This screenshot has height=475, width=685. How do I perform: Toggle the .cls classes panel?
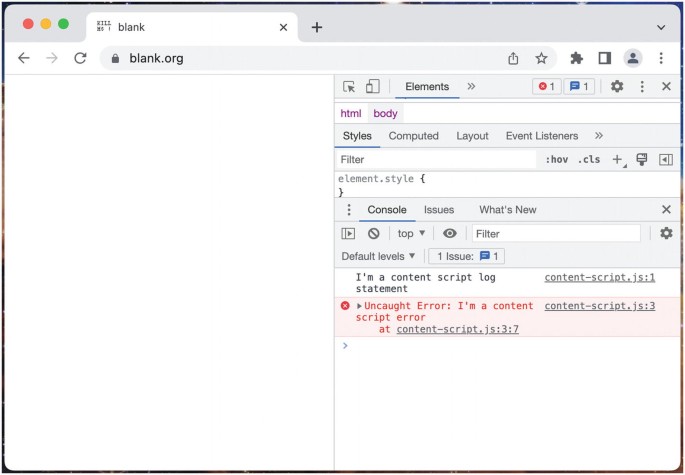click(589, 160)
